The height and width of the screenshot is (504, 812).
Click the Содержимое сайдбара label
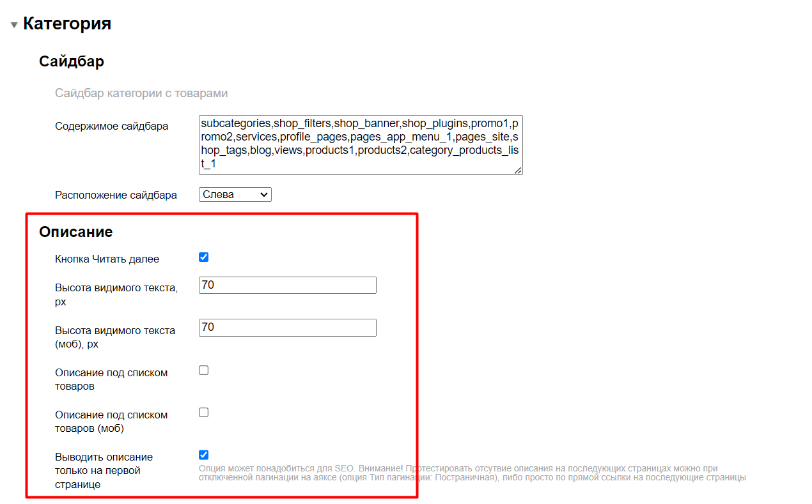click(x=112, y=126)
